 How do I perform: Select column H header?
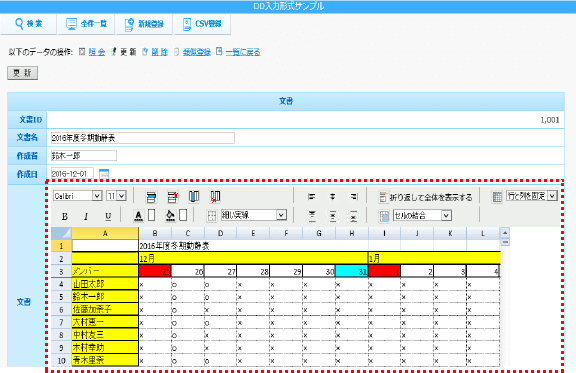point(352,233)
